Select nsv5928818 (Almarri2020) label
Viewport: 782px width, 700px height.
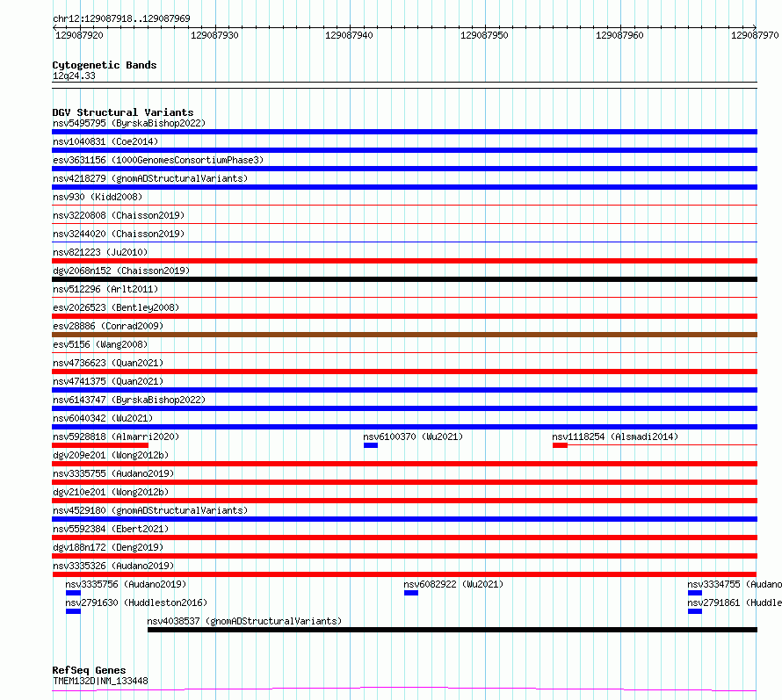pyautogui.click(x=116, y=437)
